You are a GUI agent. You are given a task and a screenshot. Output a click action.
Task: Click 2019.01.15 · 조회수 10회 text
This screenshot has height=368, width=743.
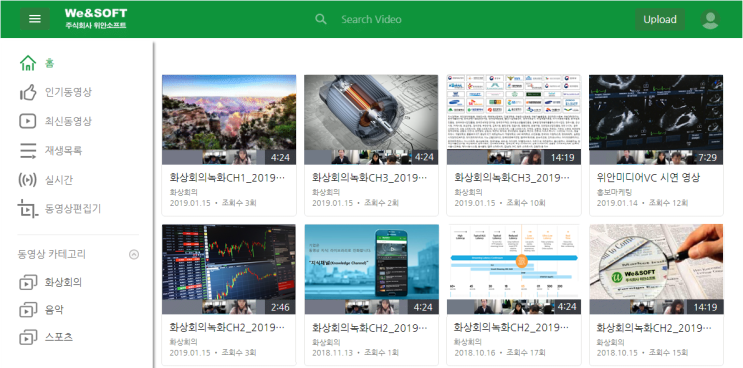coord(500,203)
